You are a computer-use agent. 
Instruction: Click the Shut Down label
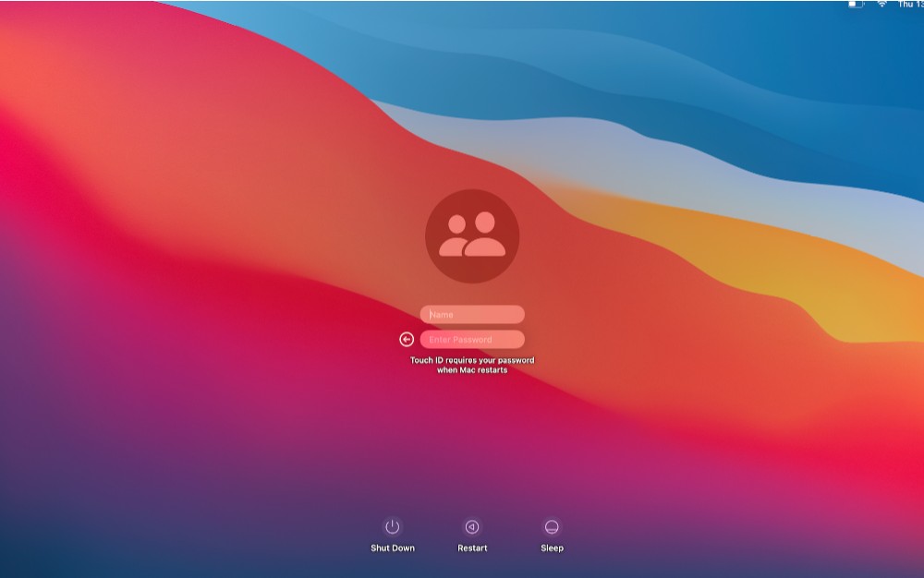coord(391,547)
